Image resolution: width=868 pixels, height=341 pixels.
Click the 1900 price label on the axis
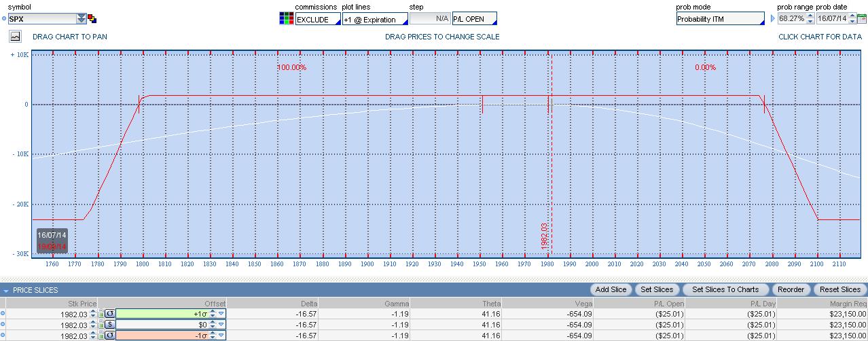click(x=367, y=264)
